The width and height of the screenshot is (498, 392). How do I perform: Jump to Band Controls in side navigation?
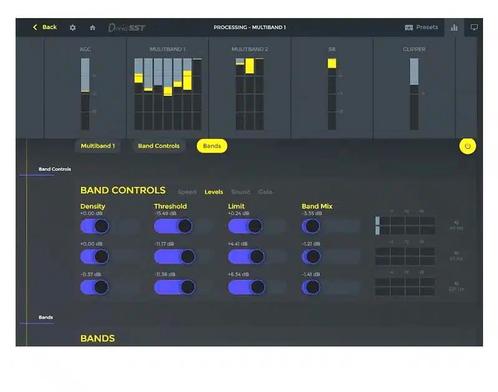pyautogui.click(x=55, y=169)
